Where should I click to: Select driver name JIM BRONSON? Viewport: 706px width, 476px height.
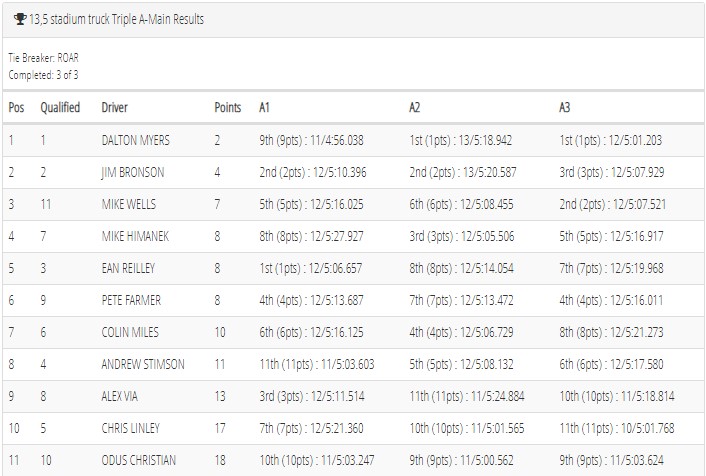(133, 172)
